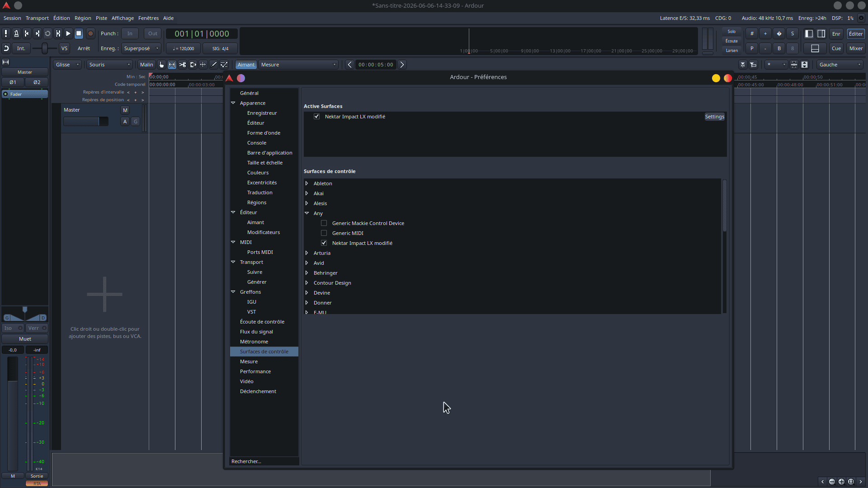This screenshot has height=488, width=868.
Task: Uncheck Nektar Impact LX modifié in Active Surfaces
Action: click(317, 117)
